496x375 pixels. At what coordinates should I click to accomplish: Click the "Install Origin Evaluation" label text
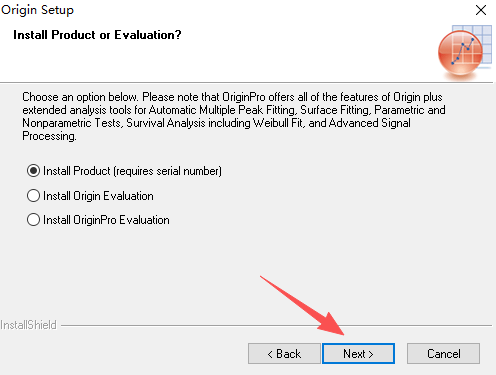[x=98, y=196]
